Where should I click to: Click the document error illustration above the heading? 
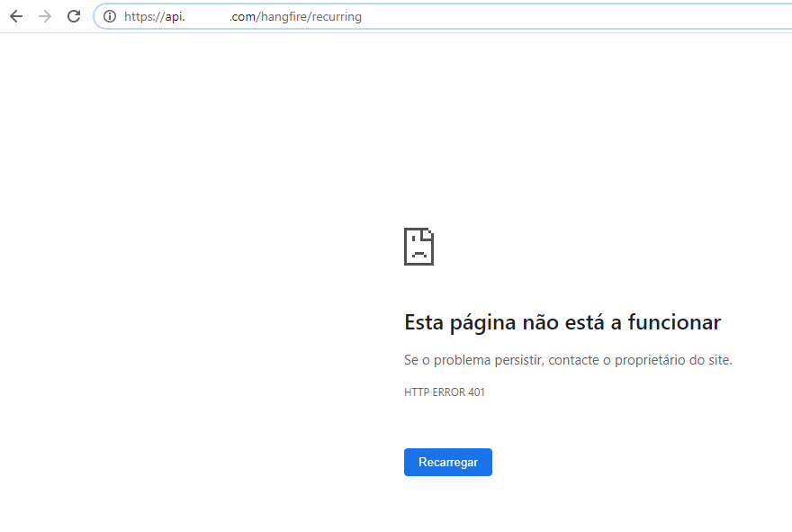click(x=418, y=246)
